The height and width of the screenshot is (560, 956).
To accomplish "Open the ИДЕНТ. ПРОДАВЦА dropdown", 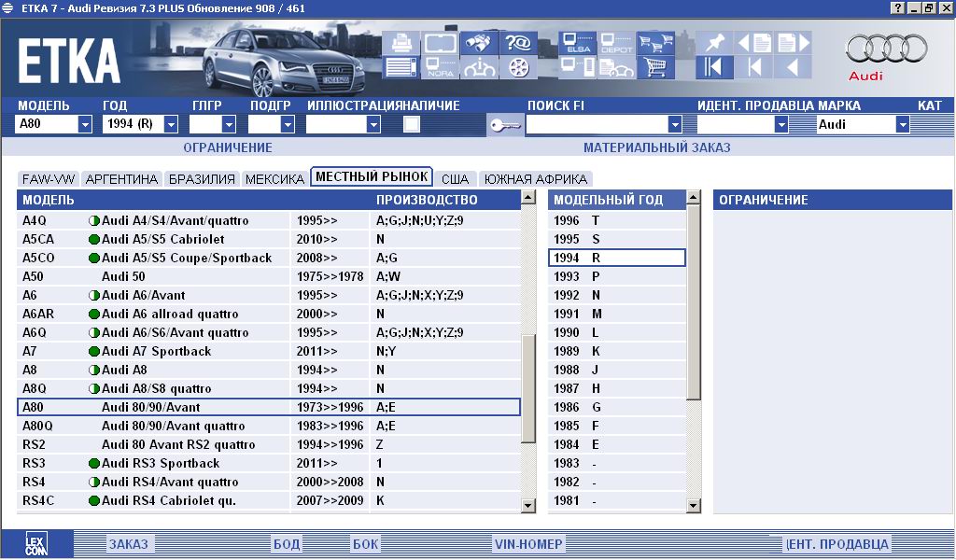I will pos(781,124).
